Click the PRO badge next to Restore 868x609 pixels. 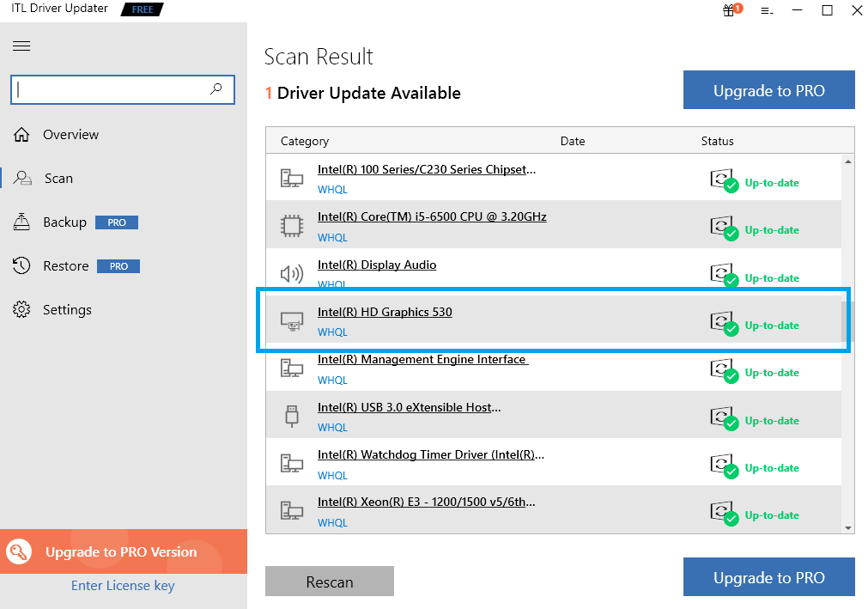pos(118,266)
